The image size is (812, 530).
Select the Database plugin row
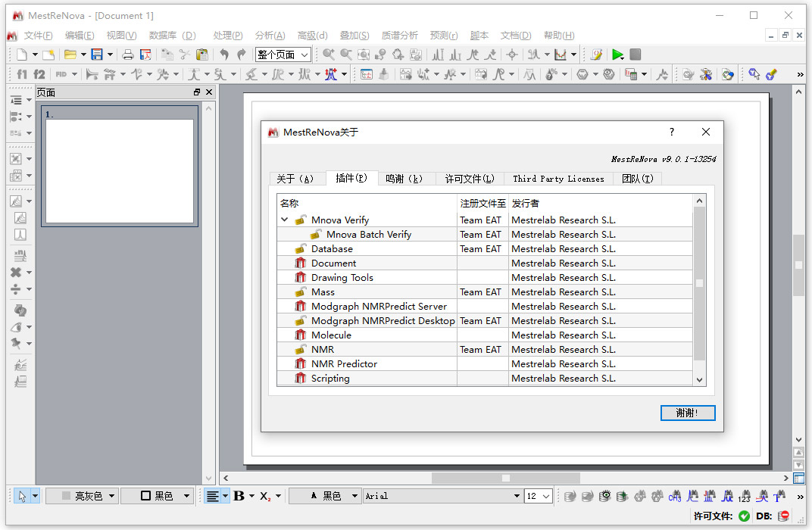[486, 249]
